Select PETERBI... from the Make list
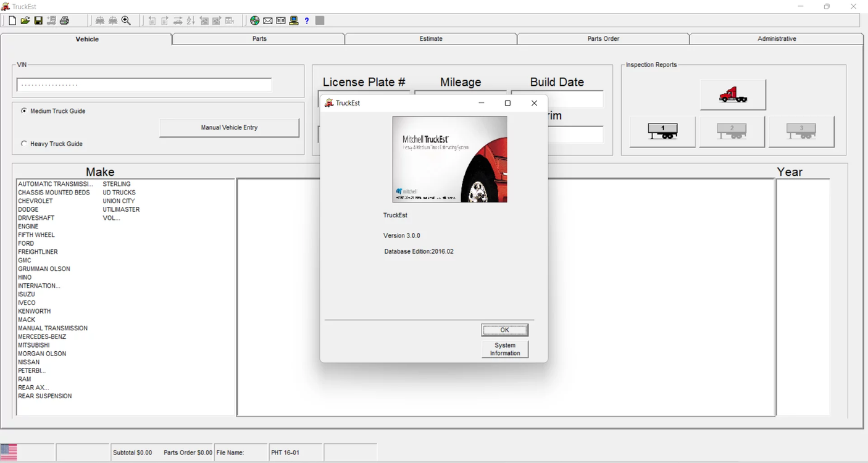Viewport: 868px width, 463px height. pyautogui.click(x=31, y=370)
